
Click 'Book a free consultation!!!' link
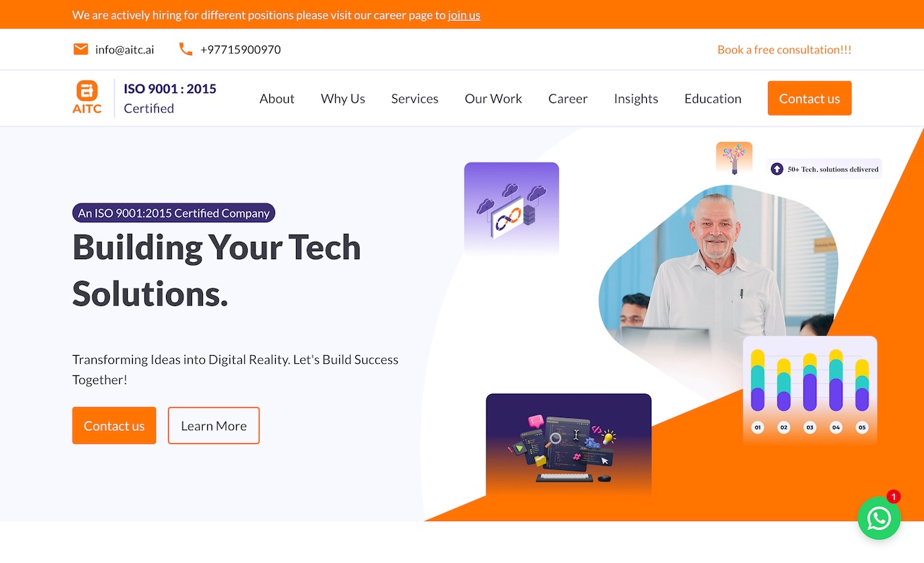pyautogui.click(x=785, y=49)
